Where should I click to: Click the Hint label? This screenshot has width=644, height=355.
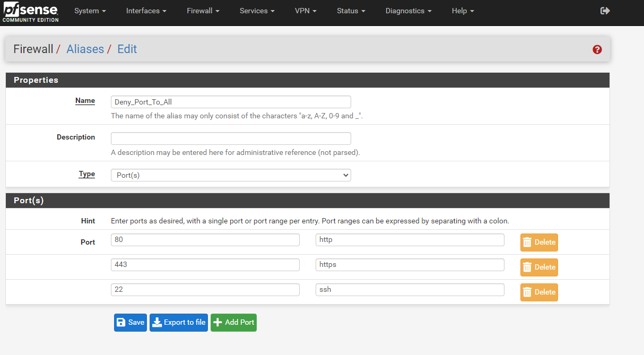click(x=88, y=221)
